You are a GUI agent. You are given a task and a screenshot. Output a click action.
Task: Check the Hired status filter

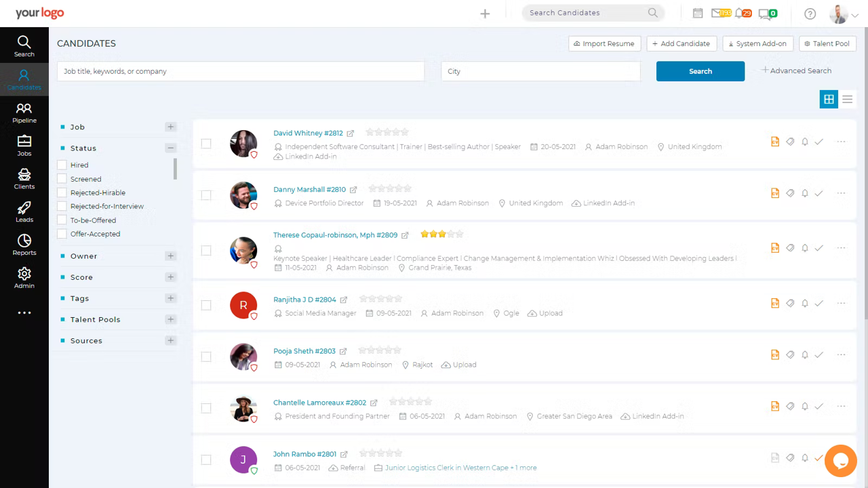62,165
